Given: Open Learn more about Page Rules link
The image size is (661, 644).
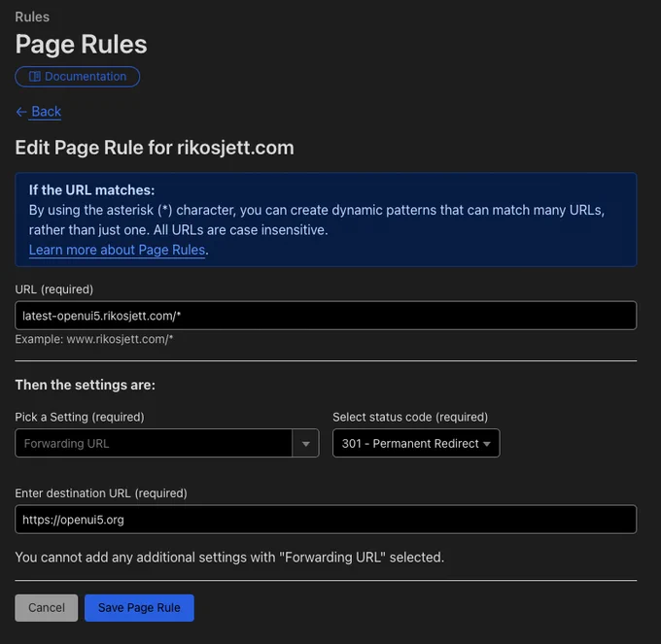Looking at the screenshot, I should pos(118,250).
